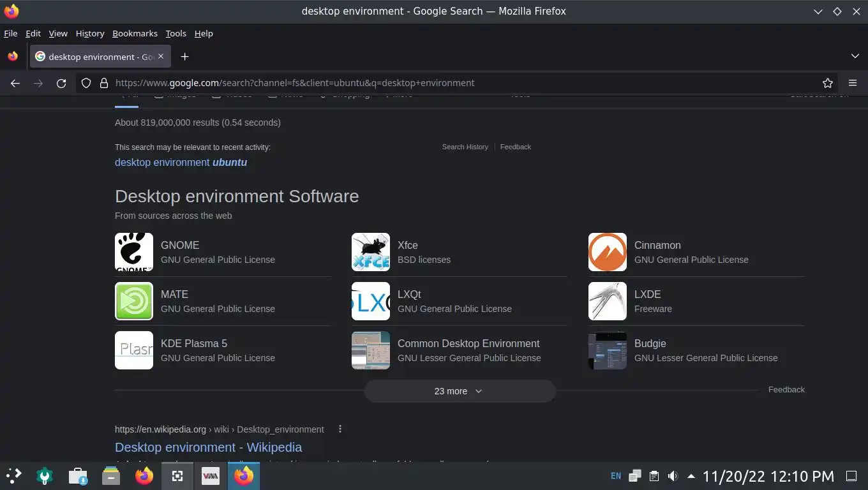Click the en.wikipedia.org result URL text
Viewport: 868px width, 490px height.
click(219, 429)
